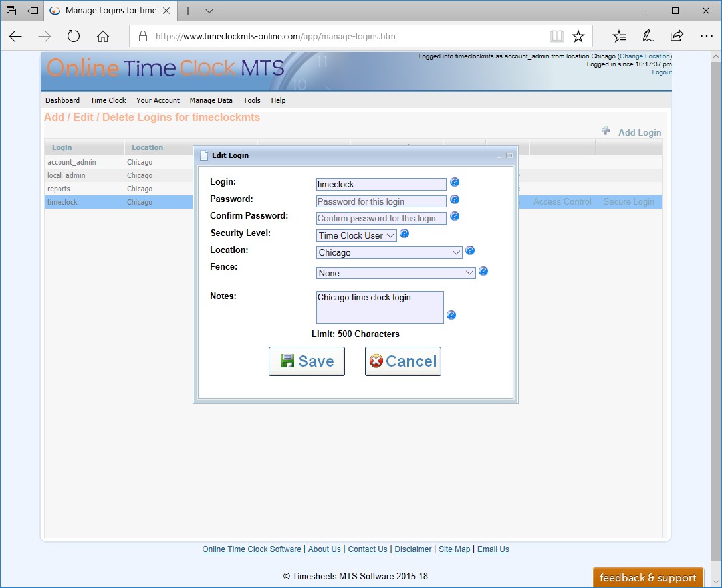Click the help icon next to Security Level

click(404, 234)
